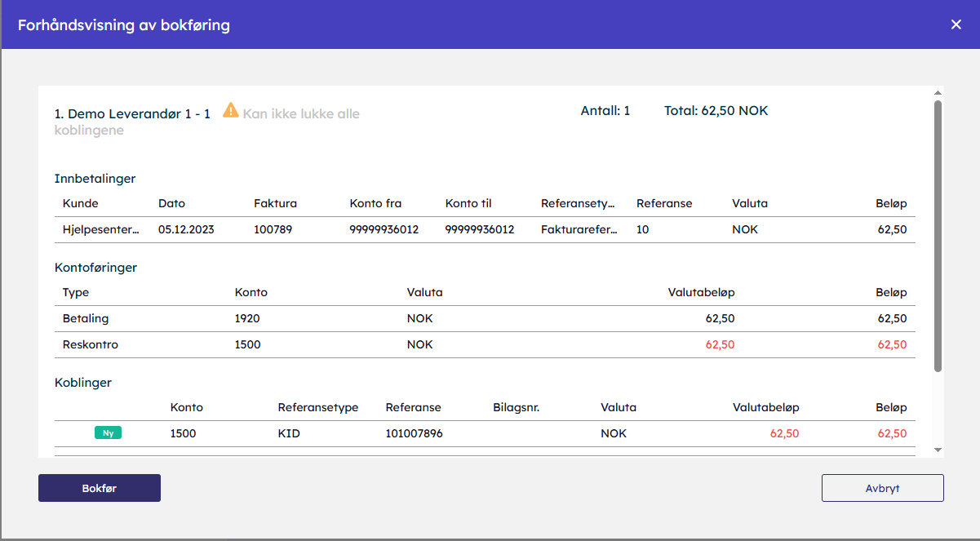Click invoice number 100789
The width and height of the screenshot is (980, 541).
273,229
